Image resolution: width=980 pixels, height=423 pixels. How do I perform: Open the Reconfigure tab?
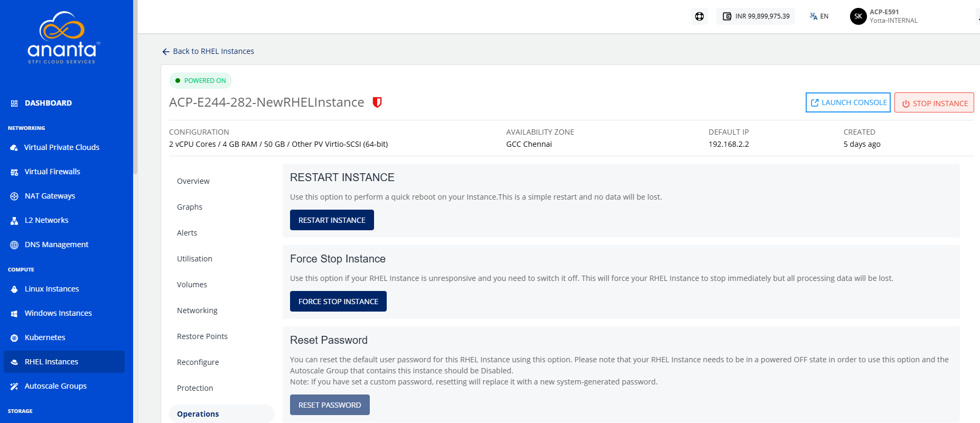click(x=198, y=362)
